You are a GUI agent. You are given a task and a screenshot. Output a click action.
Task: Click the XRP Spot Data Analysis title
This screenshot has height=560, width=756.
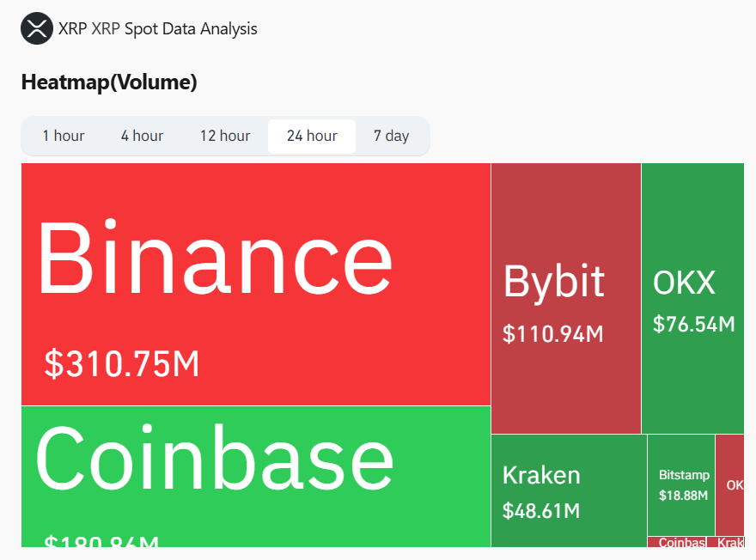[158, 29]
